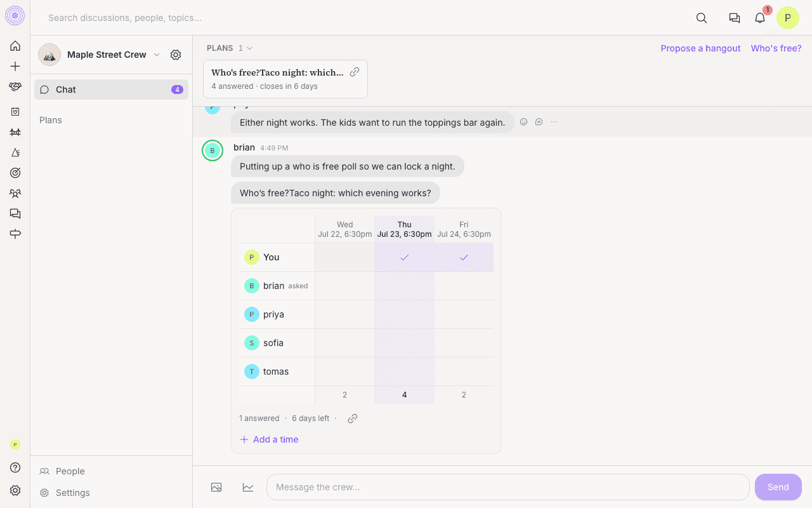
Task: Click the 'Either night works' message bubble
Action: coord(372,123)
